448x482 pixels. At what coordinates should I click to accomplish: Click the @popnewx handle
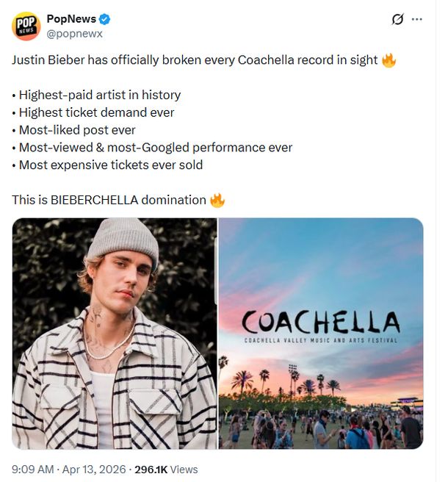tap(75, 32)
